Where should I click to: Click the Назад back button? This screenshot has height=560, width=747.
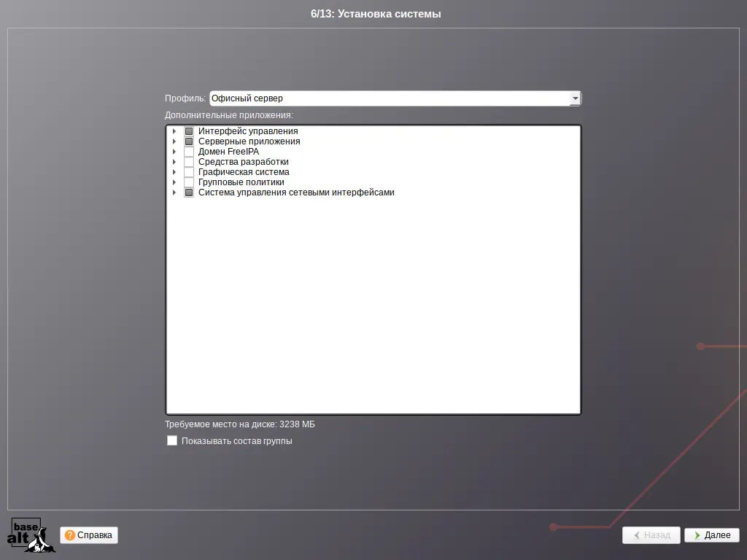coord(651,535)
